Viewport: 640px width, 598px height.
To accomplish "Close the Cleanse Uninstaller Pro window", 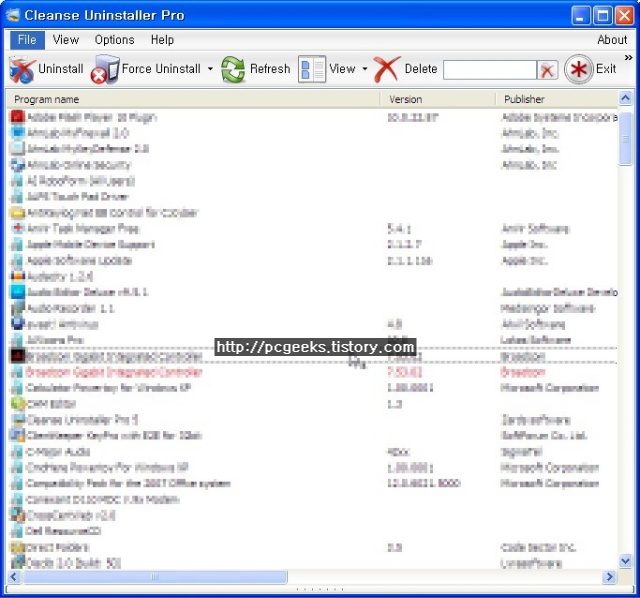I will (x=624, y=16).
